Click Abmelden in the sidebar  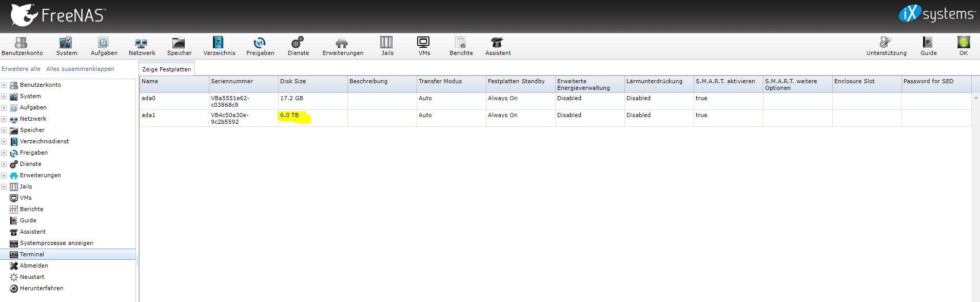(x=34, y=266)
